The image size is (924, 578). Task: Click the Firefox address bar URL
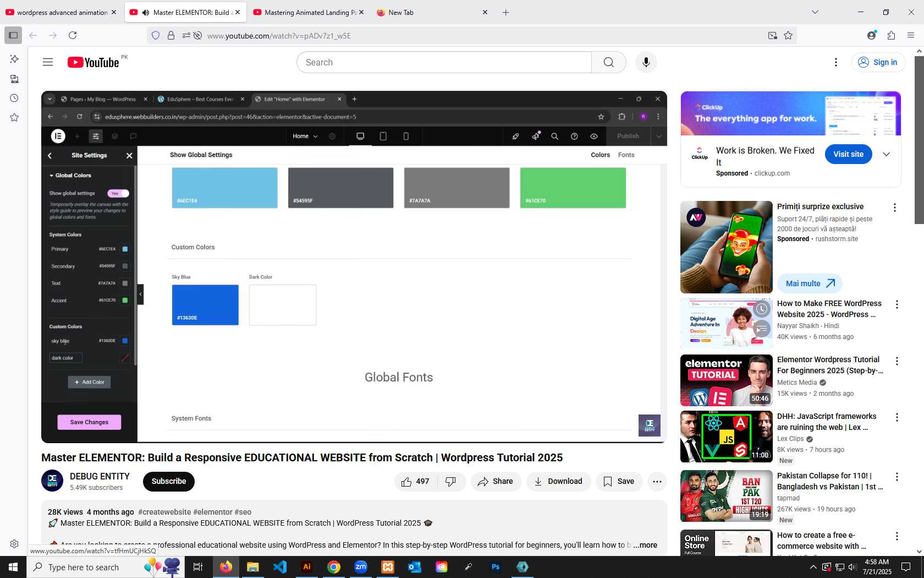[x=279, y=36]
